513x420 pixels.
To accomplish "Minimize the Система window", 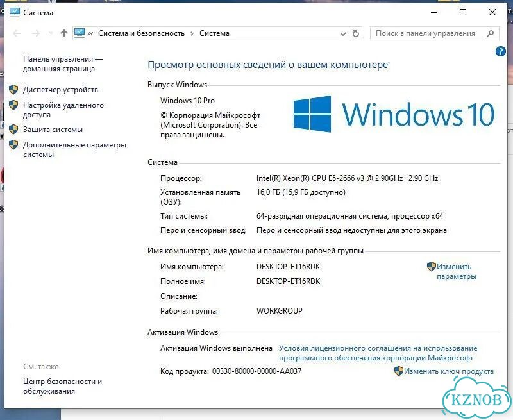I will pos(434,12).
